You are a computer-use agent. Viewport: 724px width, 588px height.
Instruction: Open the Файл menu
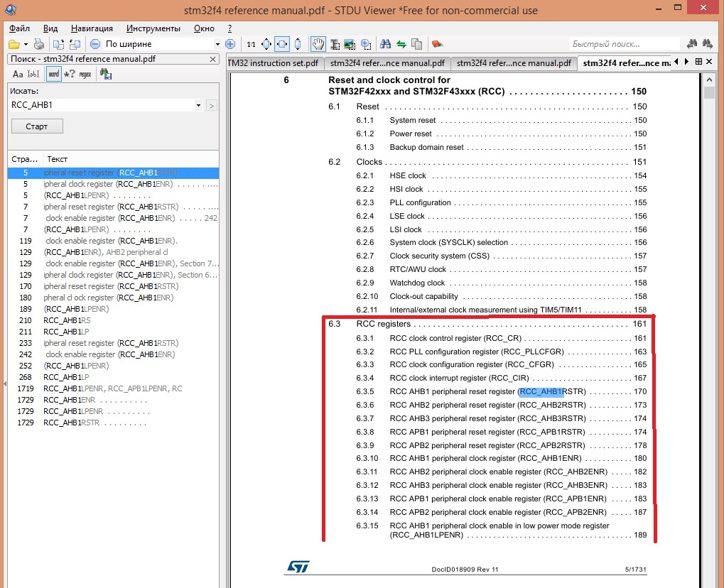tap(19, 28)
